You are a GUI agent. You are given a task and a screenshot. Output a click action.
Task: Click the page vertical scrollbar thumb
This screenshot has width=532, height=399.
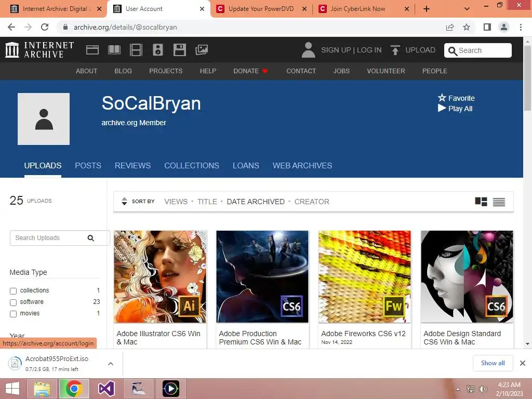pyautogui.click(x=527, y=78)
